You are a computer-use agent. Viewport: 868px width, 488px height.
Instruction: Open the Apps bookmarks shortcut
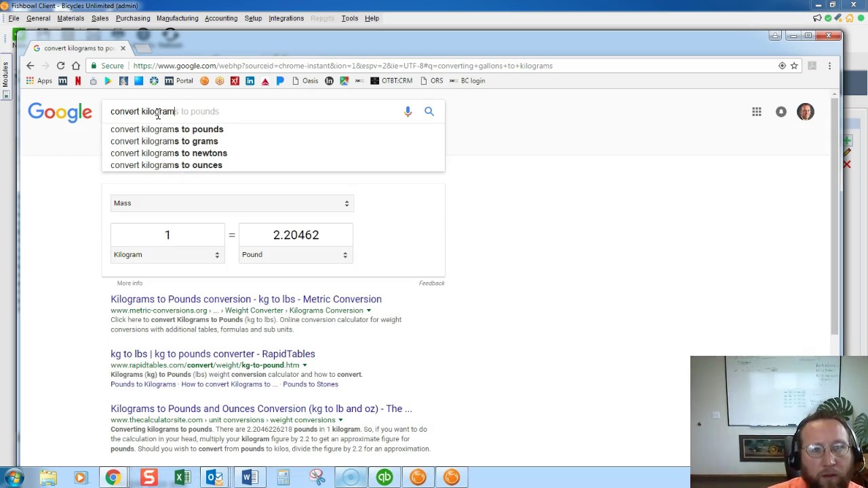pyautogui.click(x=39, y=81)
